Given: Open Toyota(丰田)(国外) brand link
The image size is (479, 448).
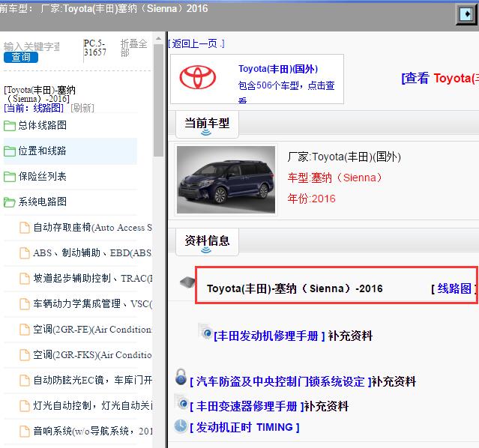Looking at the screenshot, I should tap(278, 69).
